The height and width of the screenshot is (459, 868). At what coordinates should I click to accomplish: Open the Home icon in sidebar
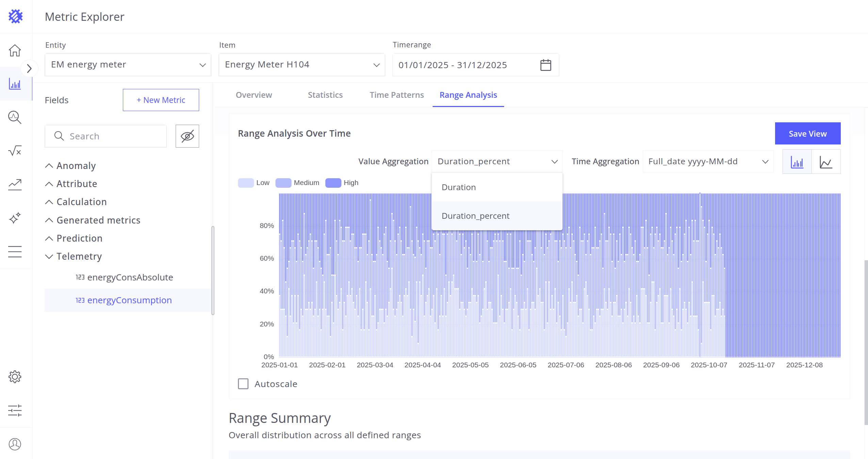(x=15, y=50)
